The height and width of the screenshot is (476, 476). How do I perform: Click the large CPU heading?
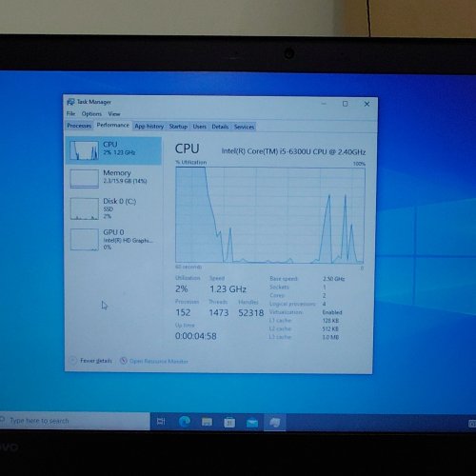(x=188, y=149)
